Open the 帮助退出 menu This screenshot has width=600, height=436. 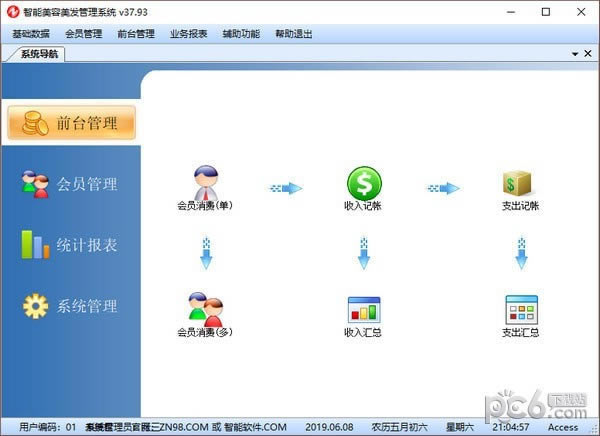294,34
